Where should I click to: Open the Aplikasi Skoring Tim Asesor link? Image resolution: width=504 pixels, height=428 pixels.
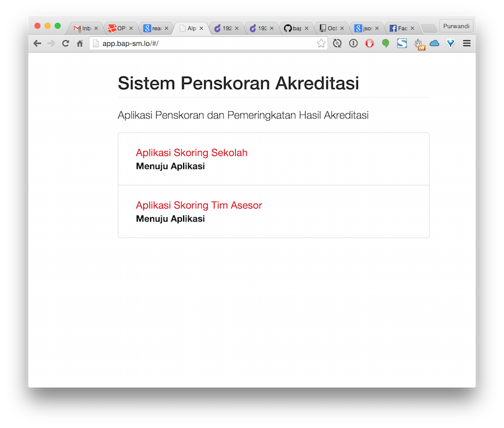point(199,205)
